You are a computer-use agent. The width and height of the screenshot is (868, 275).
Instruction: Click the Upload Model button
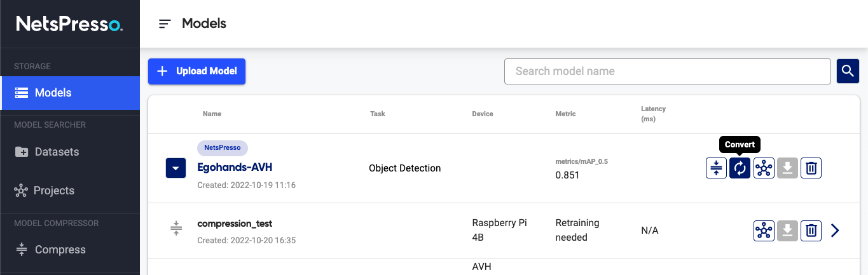(x=196, y=71)
